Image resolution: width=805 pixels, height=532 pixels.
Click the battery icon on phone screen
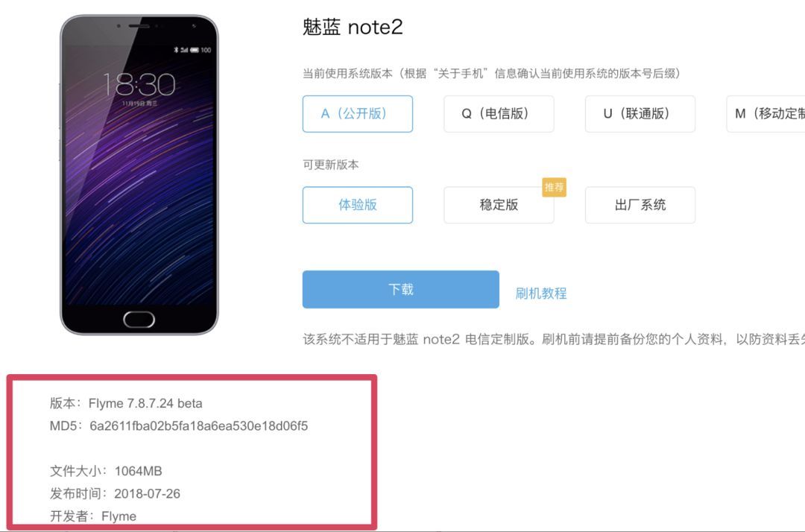[195, 50]
